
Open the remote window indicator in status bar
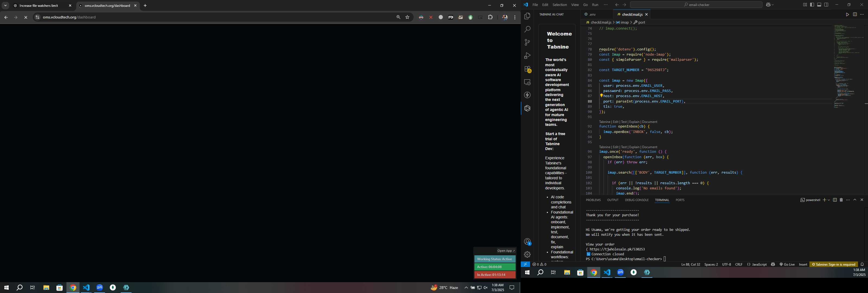(x=525, y=264)
